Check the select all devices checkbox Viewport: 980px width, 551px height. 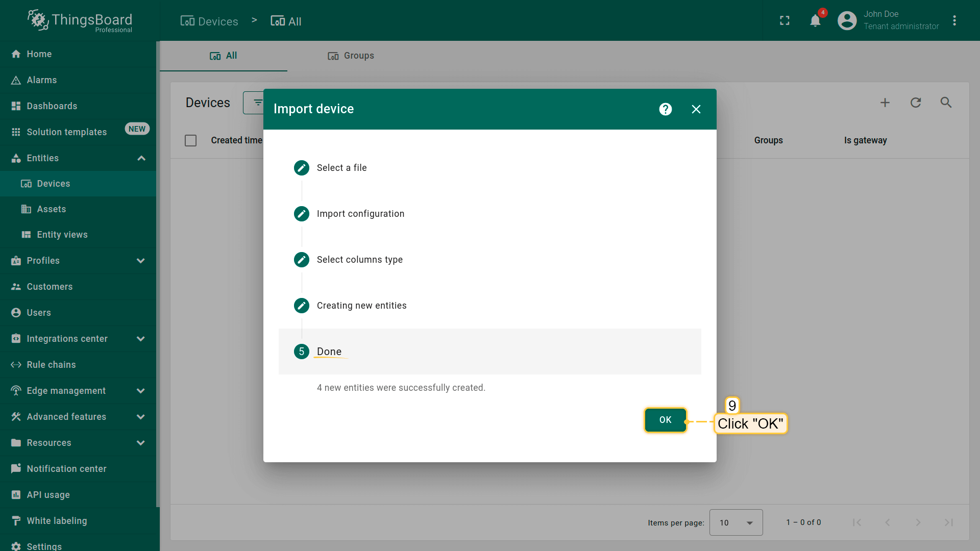tap(190, 140)
